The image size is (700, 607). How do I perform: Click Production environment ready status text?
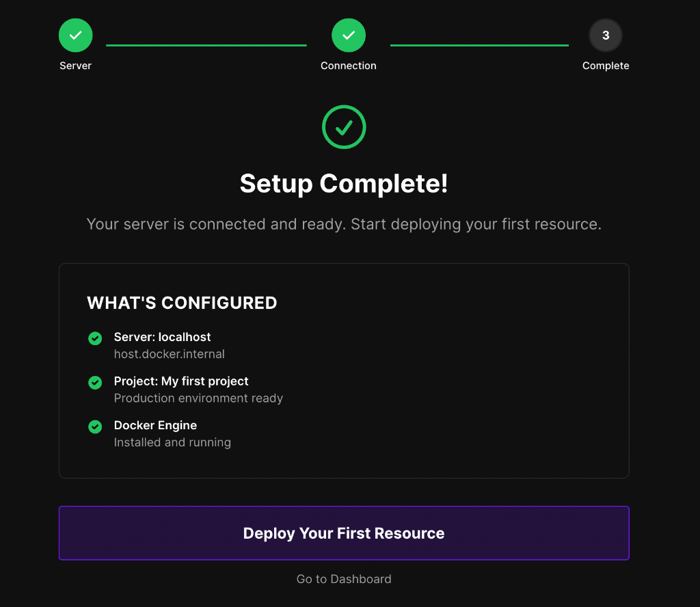pyautogui.click(x=198, y=398)
